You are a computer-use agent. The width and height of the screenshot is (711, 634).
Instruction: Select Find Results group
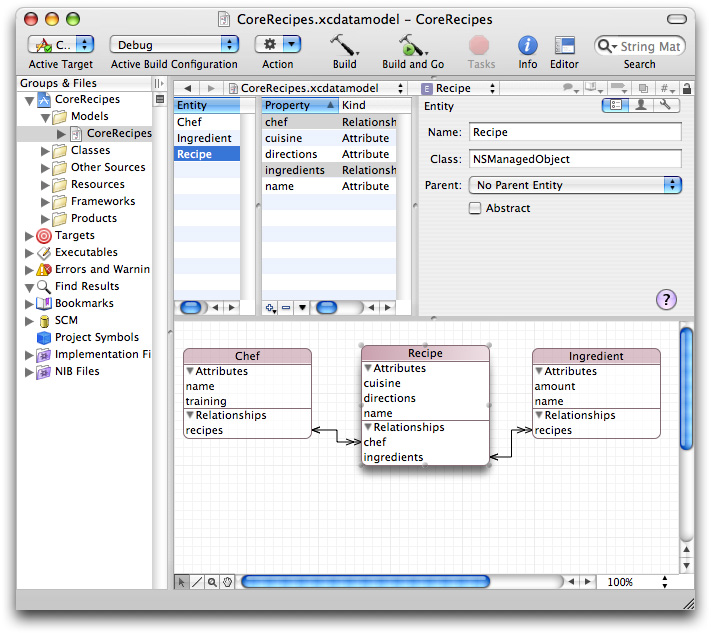coord(87,286)
